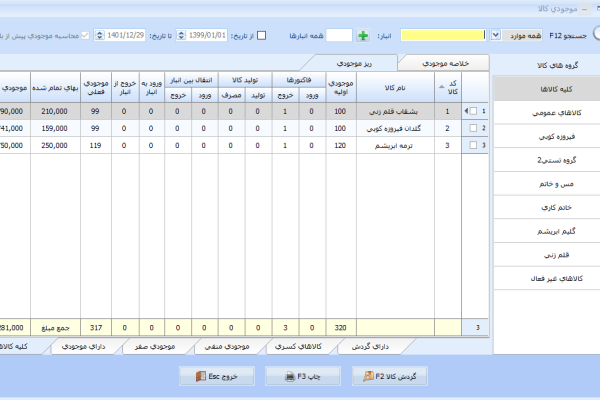The width and height of the screenshot is (600, 400).
Task: Click the printer icon on چاپ F3
Action: pyautogui.click(x=290, y=377)
